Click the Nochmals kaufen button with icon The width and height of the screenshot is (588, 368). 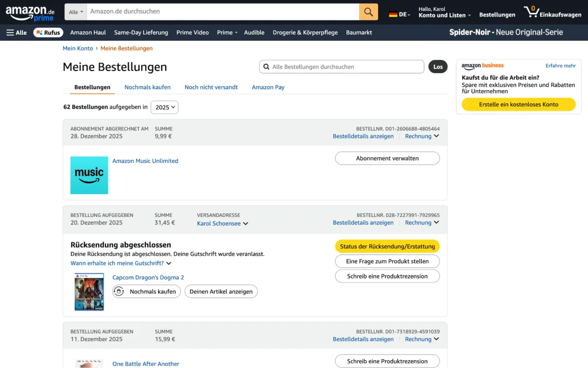(x=147, y=291)
